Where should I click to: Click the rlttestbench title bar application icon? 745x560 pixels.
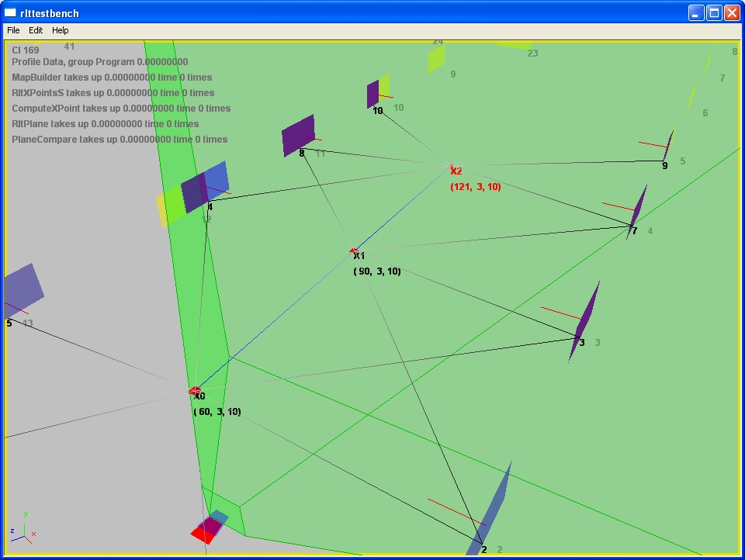pyautogui.click(x=10, y=12)
